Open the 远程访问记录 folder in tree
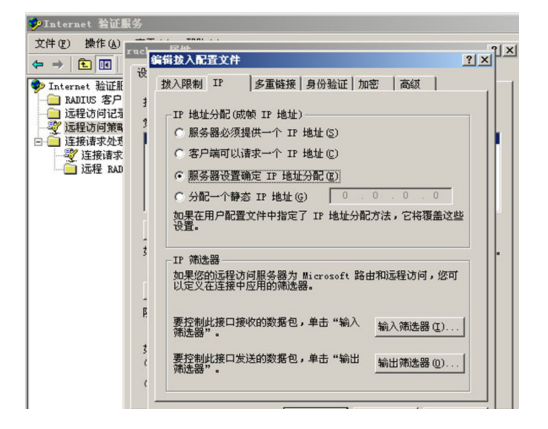 pyautogui.click(x=94, y=114)
